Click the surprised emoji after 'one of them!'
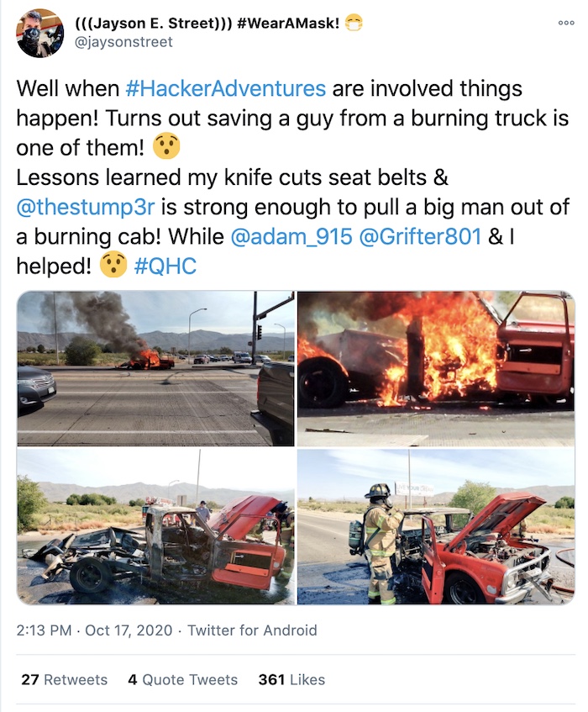The width and height of the screenshot is (588, 712). click(166, 146)
